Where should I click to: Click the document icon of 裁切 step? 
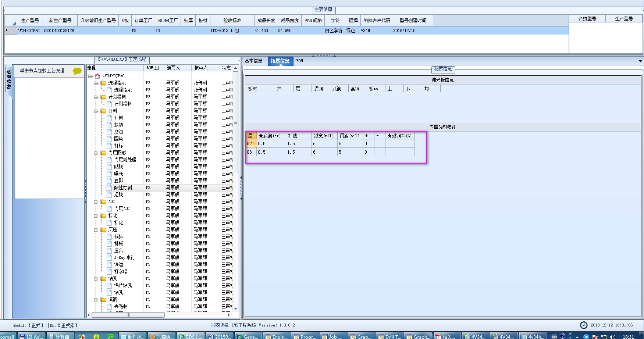[x=109, y=125]
